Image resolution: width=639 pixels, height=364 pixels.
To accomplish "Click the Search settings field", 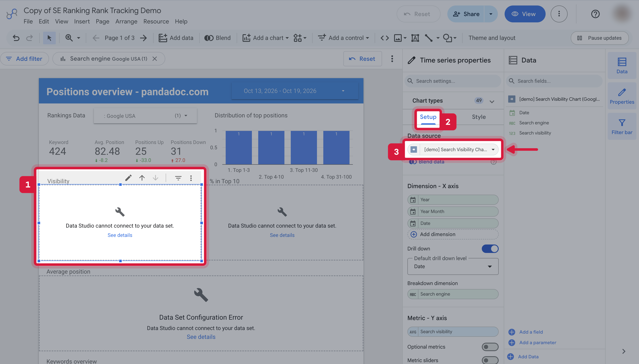I will (453, 81).
